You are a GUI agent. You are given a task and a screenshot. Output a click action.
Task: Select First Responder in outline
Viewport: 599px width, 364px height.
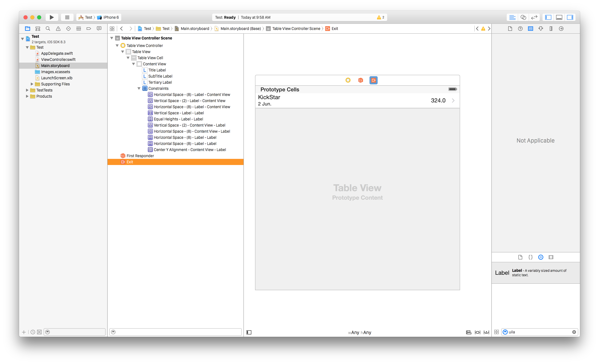tap(140, 156)
